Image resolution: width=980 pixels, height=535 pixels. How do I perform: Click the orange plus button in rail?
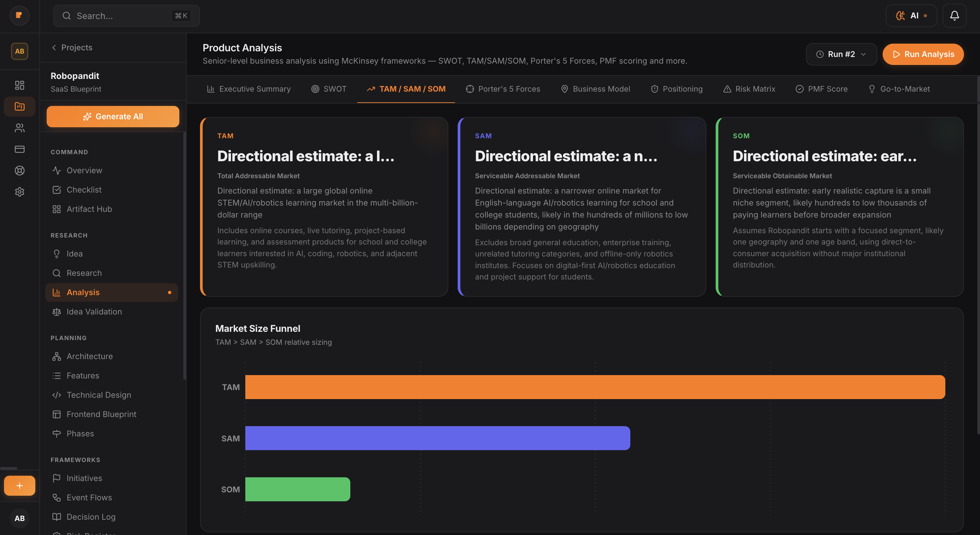pyautogui.click(x=19, y=486)
